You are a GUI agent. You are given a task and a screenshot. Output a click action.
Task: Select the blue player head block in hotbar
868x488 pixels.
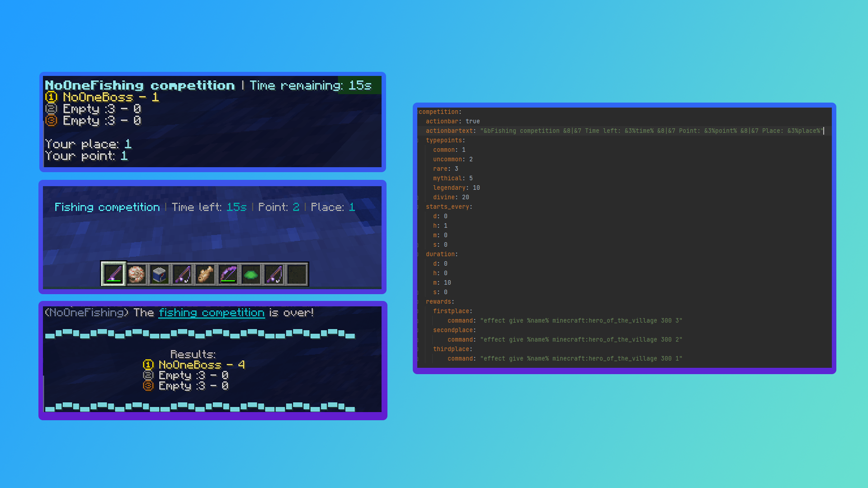pyautogui.click(x=159, y=274)
